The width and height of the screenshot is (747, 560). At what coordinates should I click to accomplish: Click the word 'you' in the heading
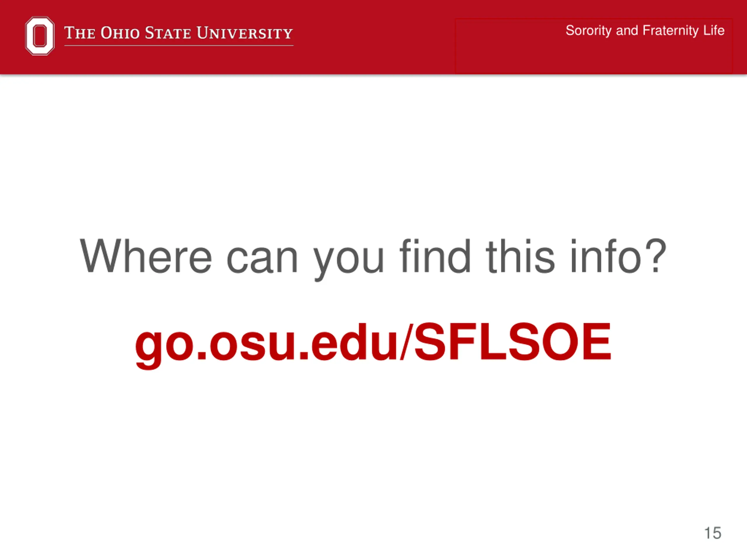tap(348, 260)
